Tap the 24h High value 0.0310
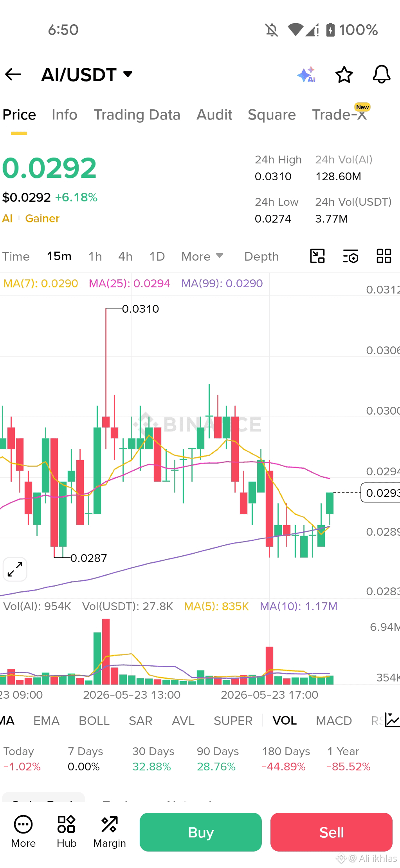Image resolution: width=400 pixels, height=868 pixels. coord(273,176)
